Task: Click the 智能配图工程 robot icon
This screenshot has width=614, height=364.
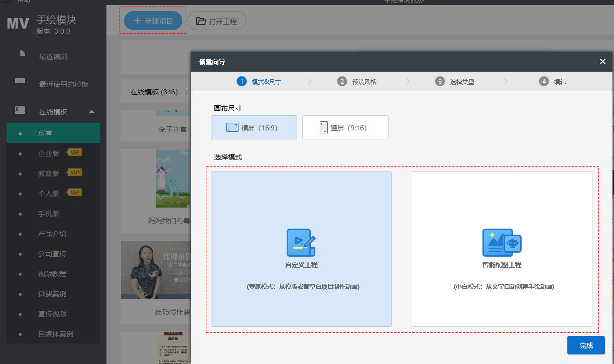Action: point(502,243)
